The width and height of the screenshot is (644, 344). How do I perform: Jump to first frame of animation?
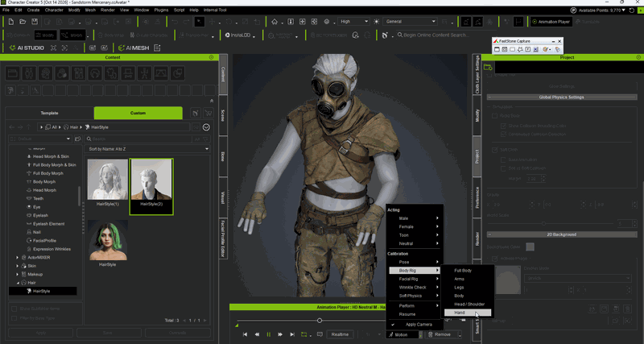(246, 334)
